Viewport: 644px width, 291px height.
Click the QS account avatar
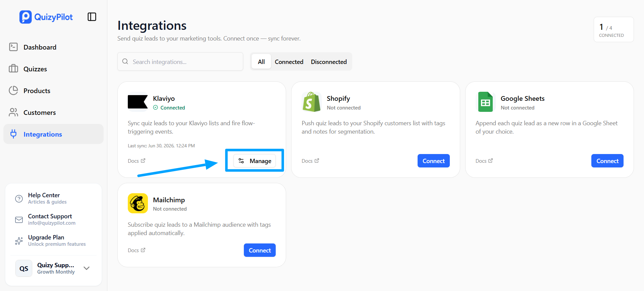pyautogui.click(x=24, y=268)
